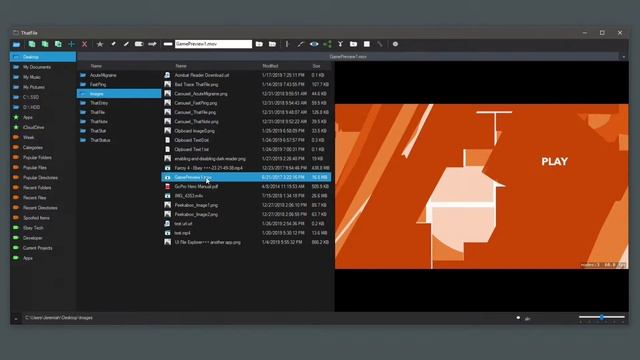
Task: Click the blue plus icon in the toolbar
Action: (x=71, y=44)
